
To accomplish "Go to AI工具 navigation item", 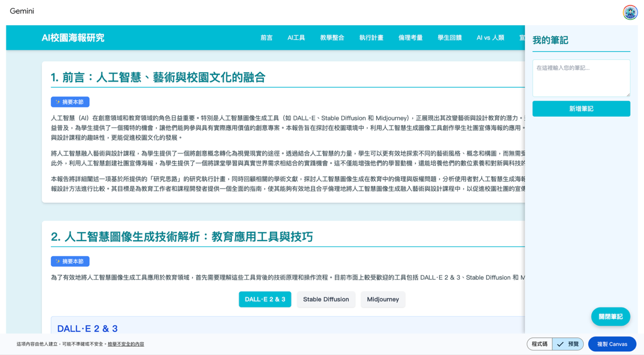I will click(296, 38).
